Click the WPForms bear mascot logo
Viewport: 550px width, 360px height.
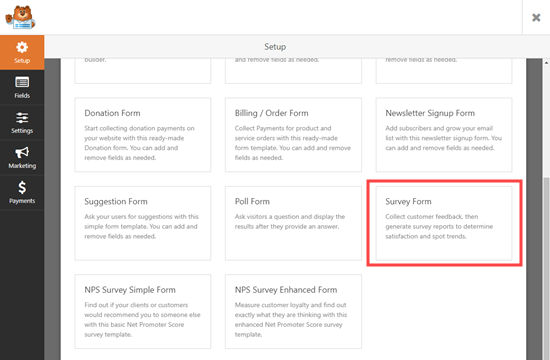coord(20,17)
